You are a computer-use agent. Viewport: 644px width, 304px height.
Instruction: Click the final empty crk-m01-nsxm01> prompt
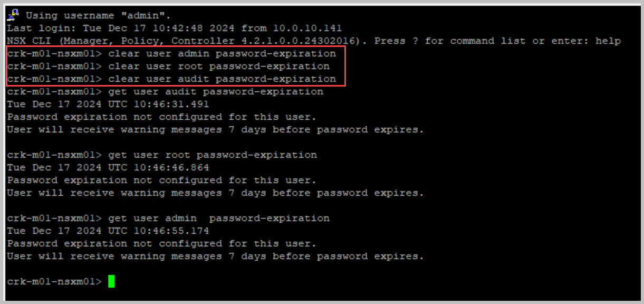pyautogui.click(x=54, y=282)
